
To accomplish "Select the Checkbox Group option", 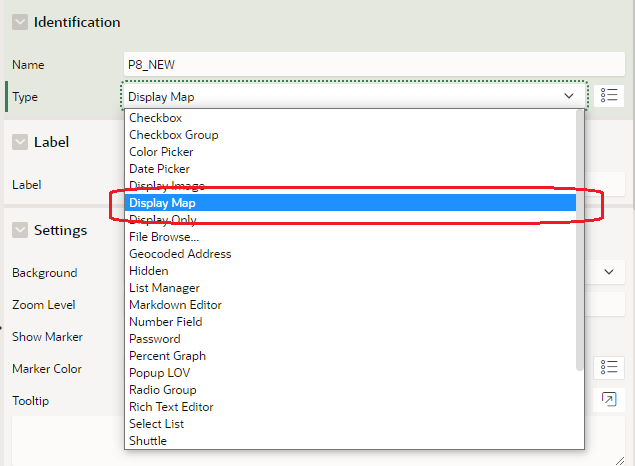I will coord(173,135).
